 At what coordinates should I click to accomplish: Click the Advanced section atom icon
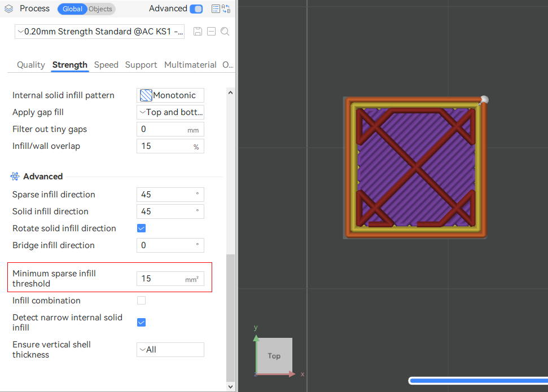[x=15, y=177]
